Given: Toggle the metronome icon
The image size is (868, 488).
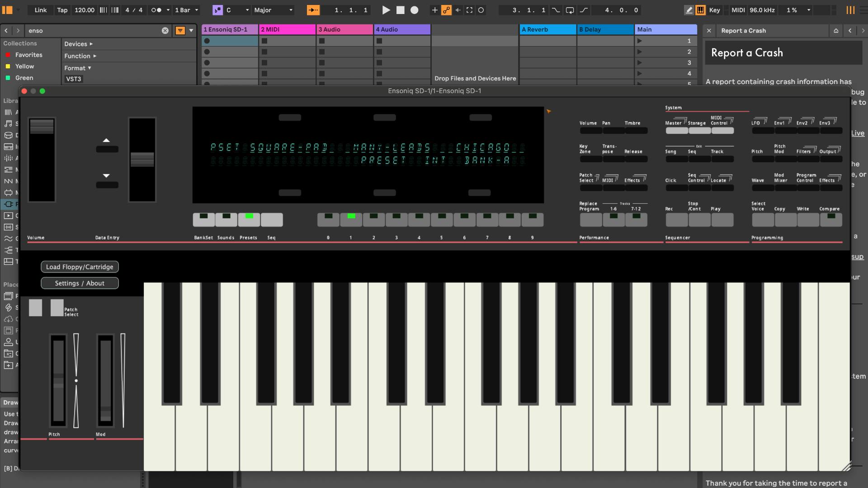Looking at the screenshot, I should coord(156,10).
